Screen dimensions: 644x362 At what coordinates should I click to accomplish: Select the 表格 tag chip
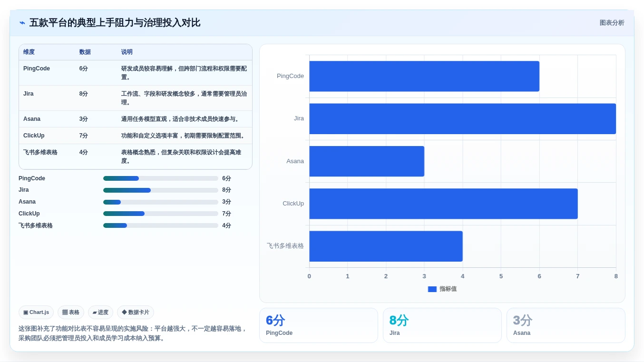(x=71, y=312)
